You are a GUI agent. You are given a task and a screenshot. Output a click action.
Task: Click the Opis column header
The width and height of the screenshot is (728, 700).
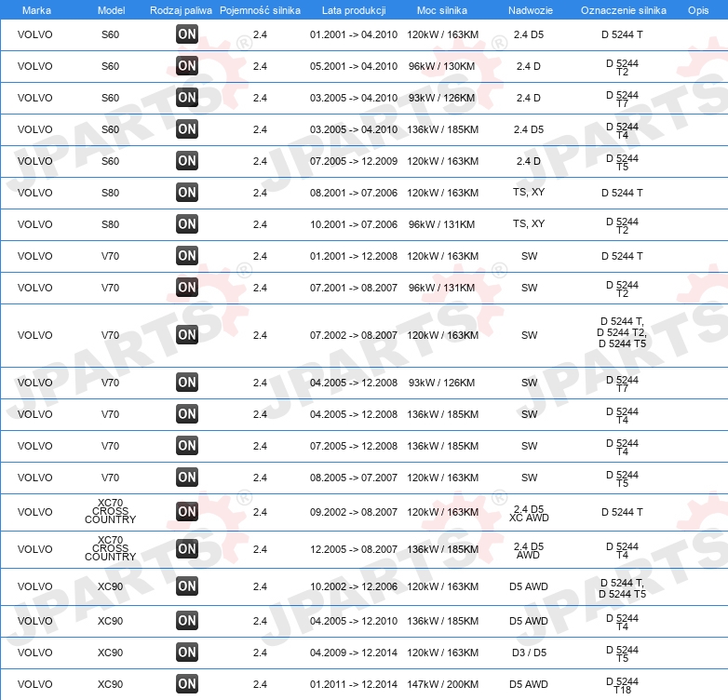click(698, 10)
